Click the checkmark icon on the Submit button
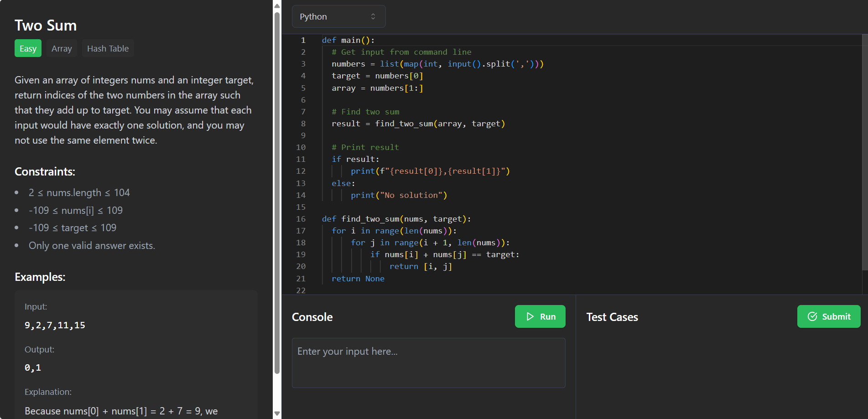868x419 pixels. pos(812,316)
